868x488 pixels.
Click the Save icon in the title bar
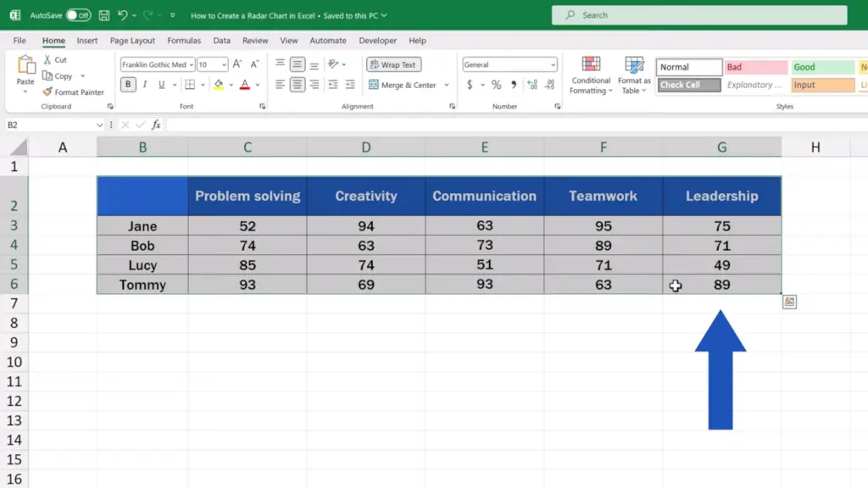(x=104, y=15)
